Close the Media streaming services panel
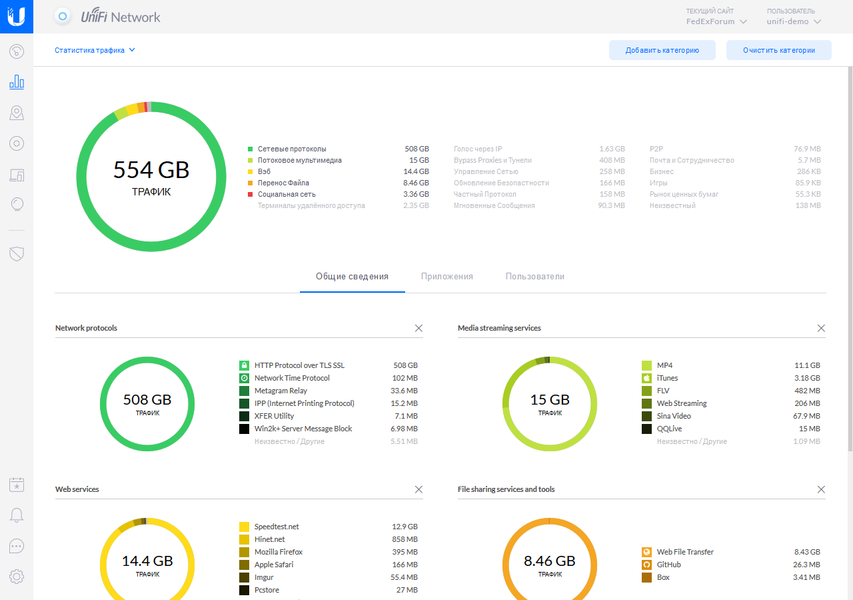Viewport: 853px width, 600px height. [821, 328]
